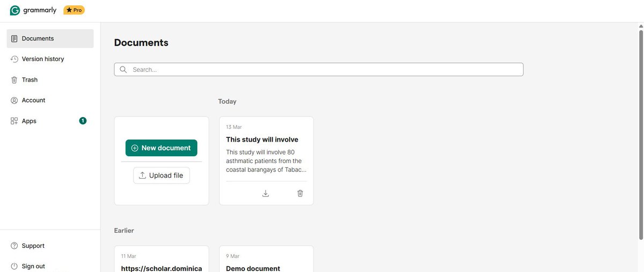Create a New document
Viewport: 644px width, 272px height.
(x=162, y=148)
